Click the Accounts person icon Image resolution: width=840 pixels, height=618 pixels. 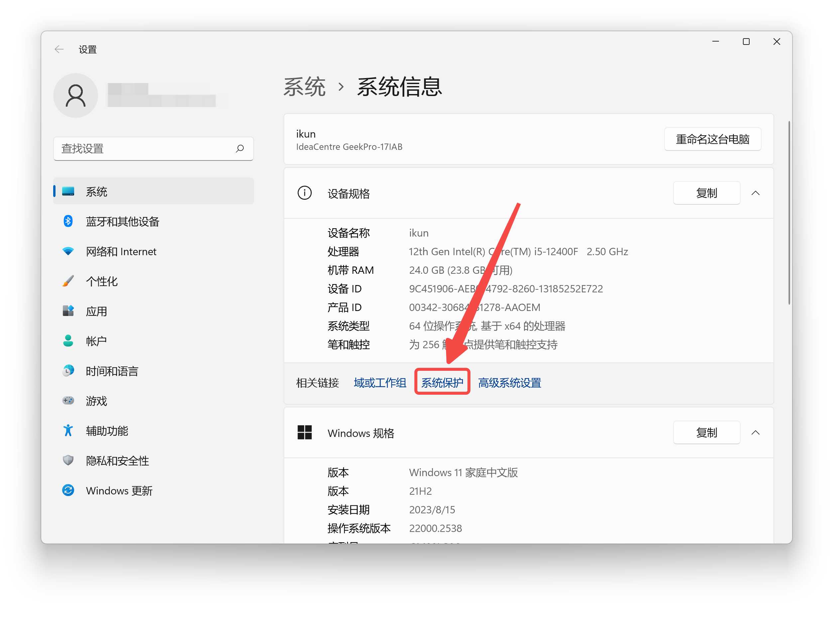tap(68, 341)
